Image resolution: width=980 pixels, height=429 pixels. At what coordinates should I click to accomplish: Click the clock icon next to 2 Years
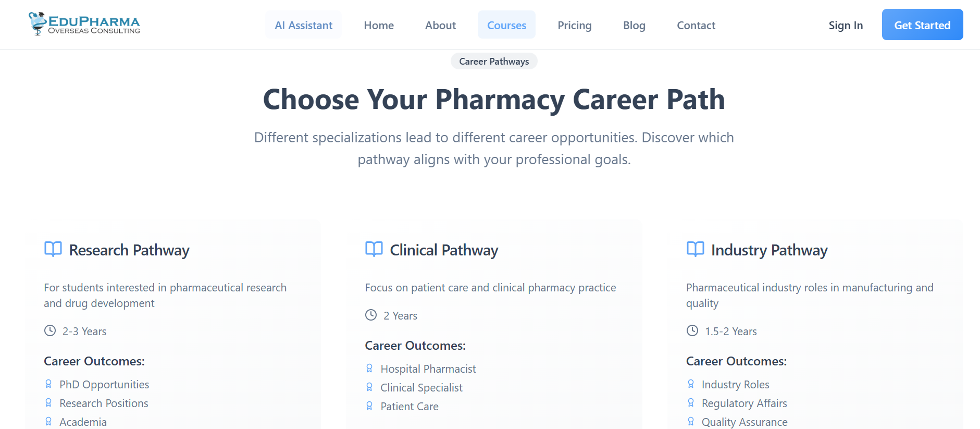(x=370, y=315)
